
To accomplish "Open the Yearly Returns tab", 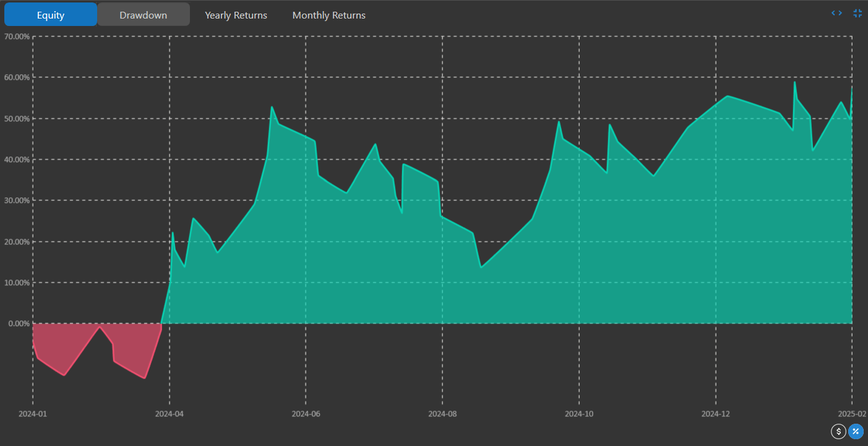I will (236, 15).
